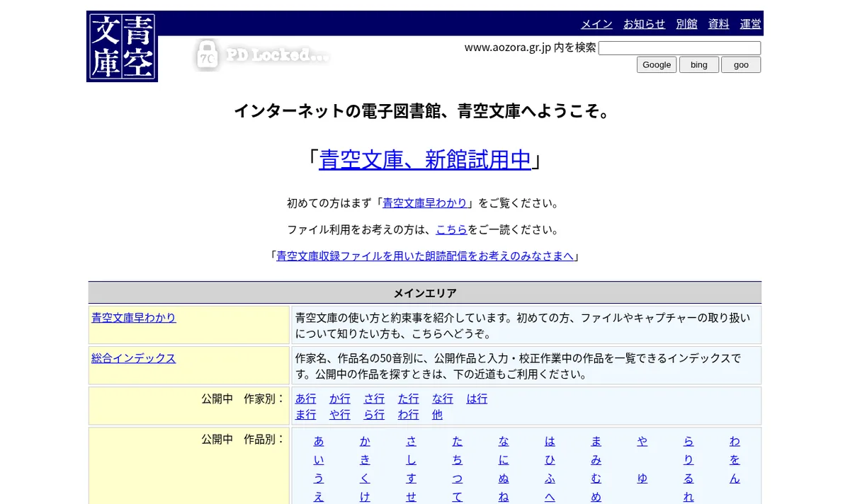Open works starting with う
Screen dimensions: 850x504
(x=319, y=478)
